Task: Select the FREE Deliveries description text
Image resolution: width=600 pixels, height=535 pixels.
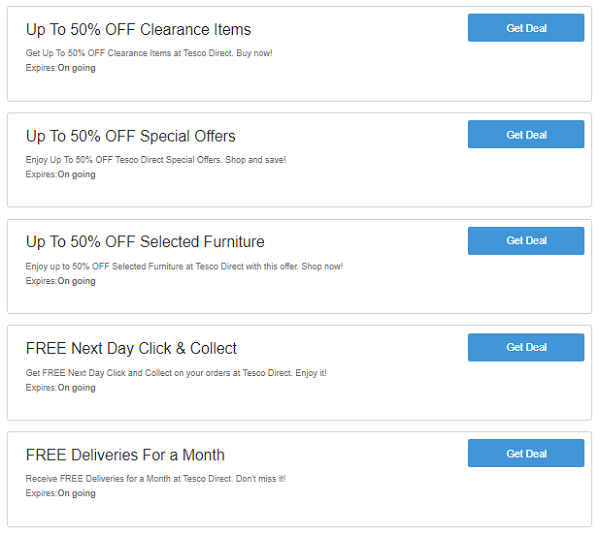Action: [155, 479]
